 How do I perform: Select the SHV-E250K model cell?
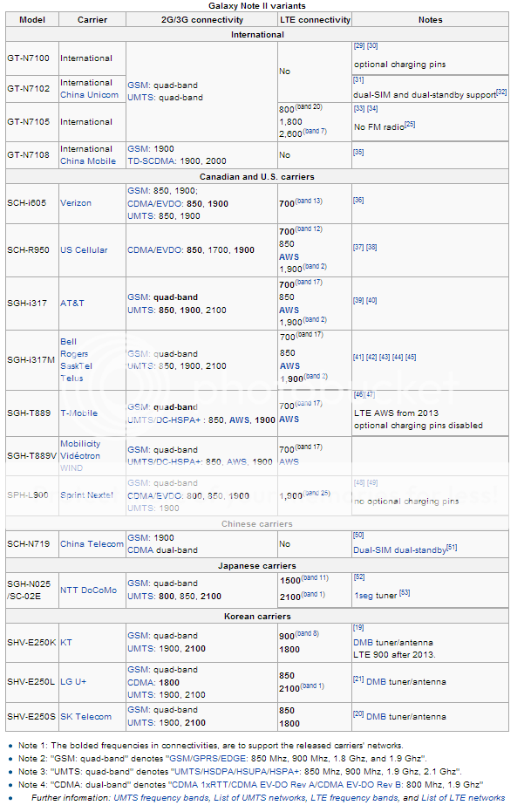[x=32, y=643]
